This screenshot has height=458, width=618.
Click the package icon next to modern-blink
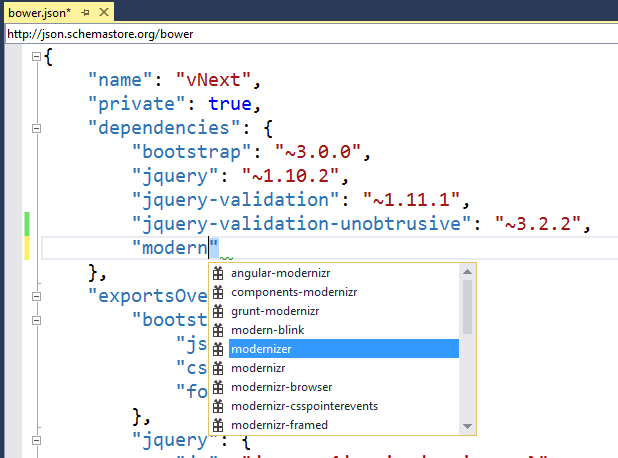pyautogui.click(x=217, y=330)
